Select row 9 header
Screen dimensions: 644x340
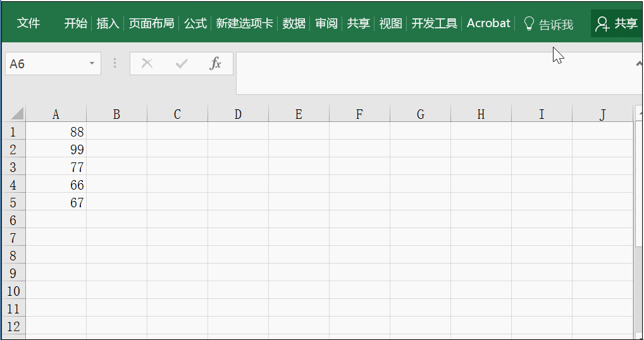point(13,273)
